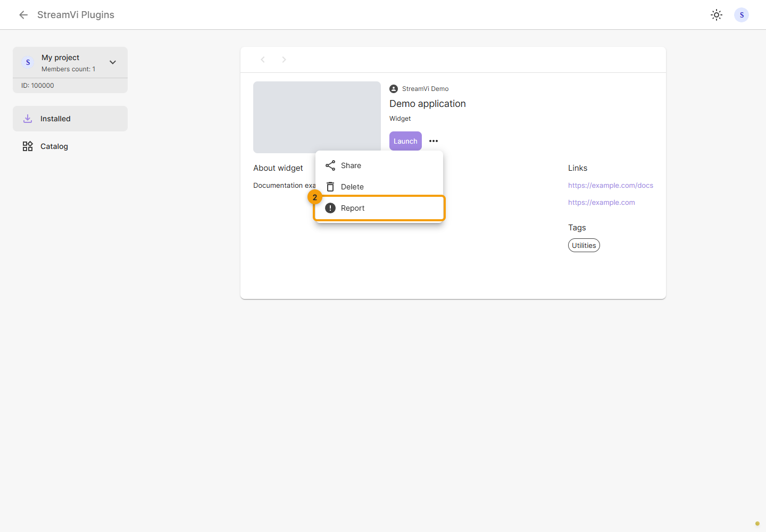Click the Links heading
The image size is (766, 532).
point(578,168)
